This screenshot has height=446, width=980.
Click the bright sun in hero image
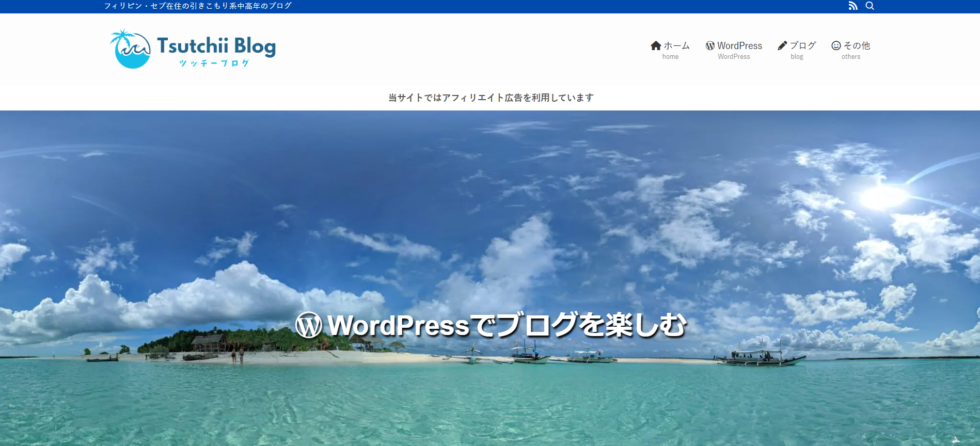coord(883,197)
